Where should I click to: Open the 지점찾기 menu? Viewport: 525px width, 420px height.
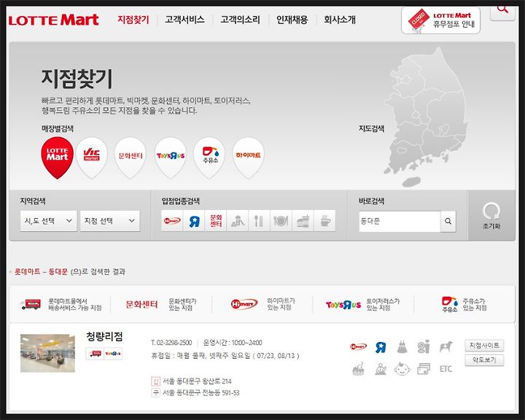point(133,20)
